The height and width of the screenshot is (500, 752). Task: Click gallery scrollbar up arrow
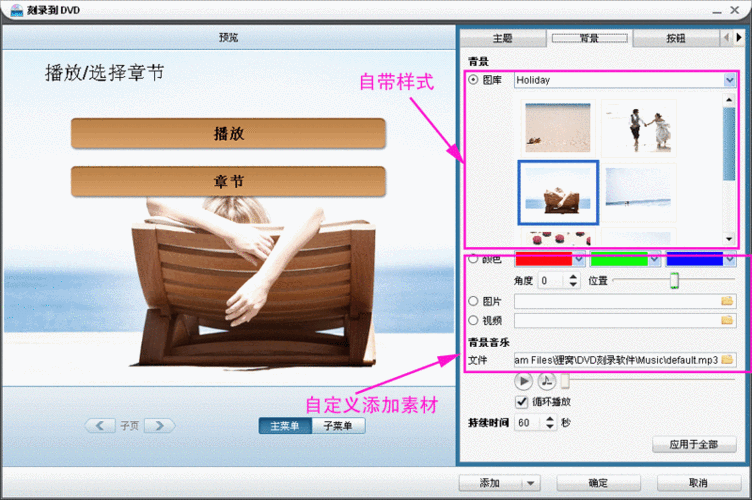(729, 100)
